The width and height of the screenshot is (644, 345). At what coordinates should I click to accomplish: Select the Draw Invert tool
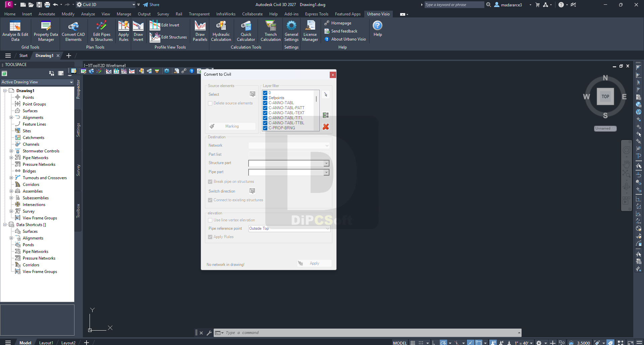pyautogui.click(x=138, y=31)
